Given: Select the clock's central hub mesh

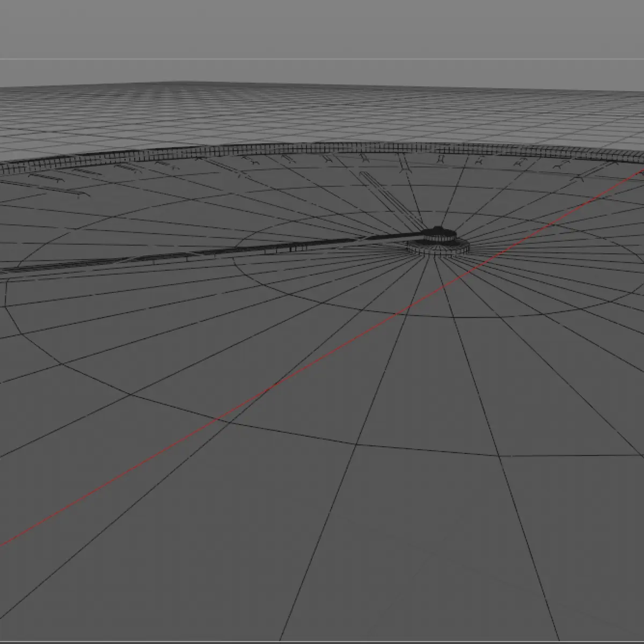Looking at the screenshot, I should click(438, 241).
